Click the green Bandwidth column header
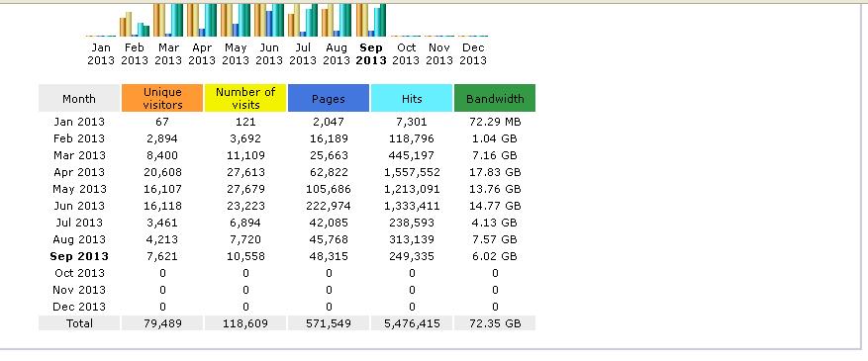This screenshot has height=361, width=868. click(494, 98)
